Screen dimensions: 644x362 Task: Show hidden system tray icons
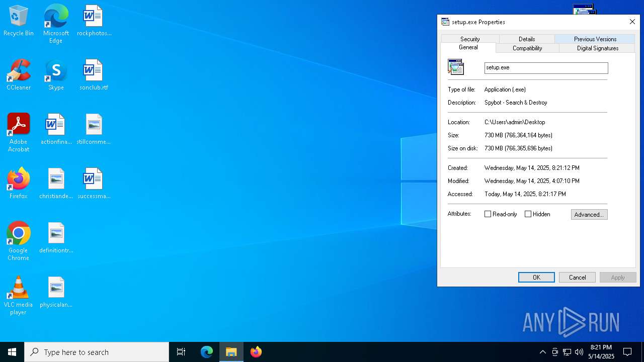542,352
